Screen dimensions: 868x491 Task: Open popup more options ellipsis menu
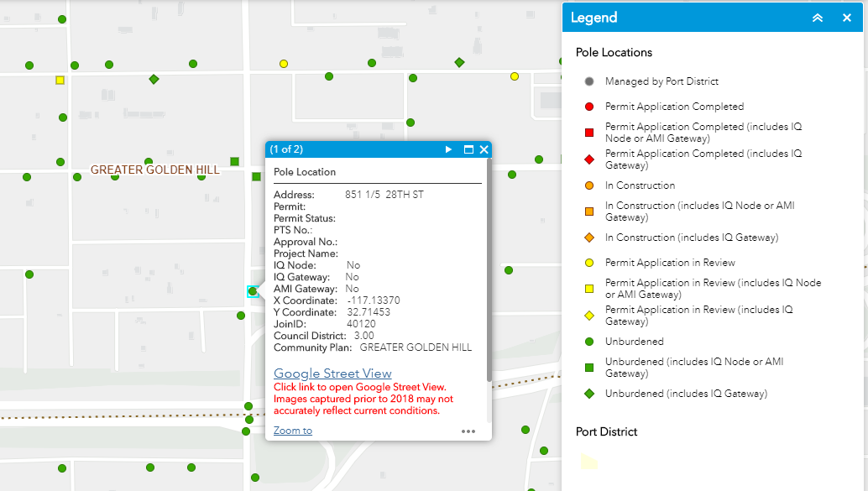pyautogui.click(x=468, y=431)
